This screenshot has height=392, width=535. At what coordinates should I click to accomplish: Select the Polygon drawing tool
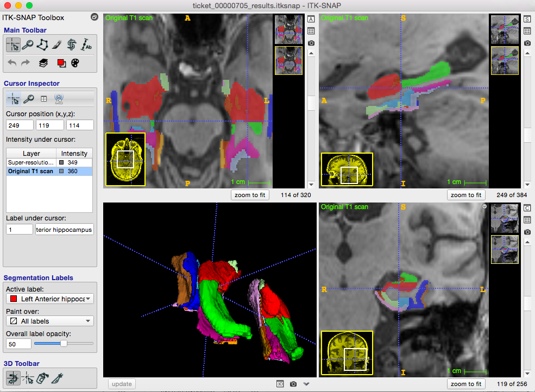coord(42,45)
